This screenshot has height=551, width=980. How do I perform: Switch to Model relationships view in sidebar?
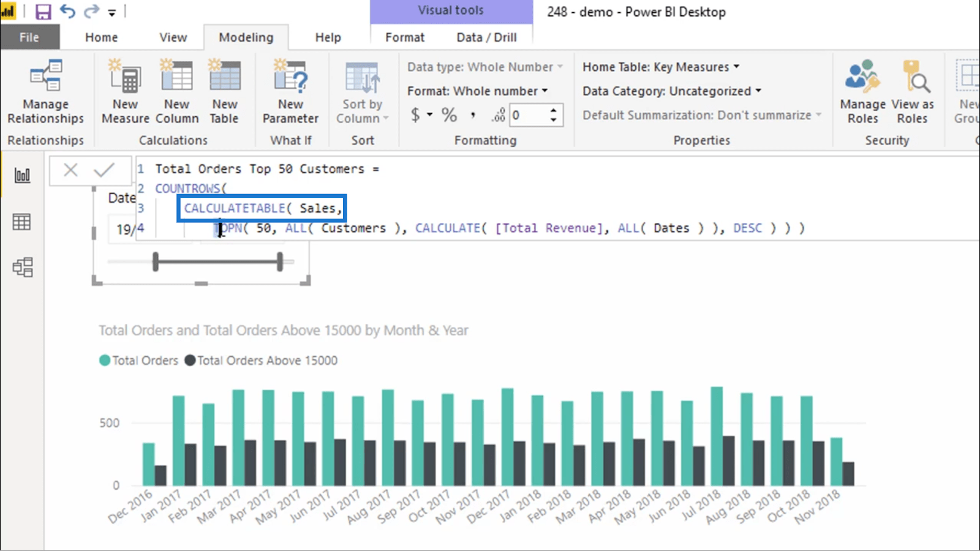coord(22,268)
